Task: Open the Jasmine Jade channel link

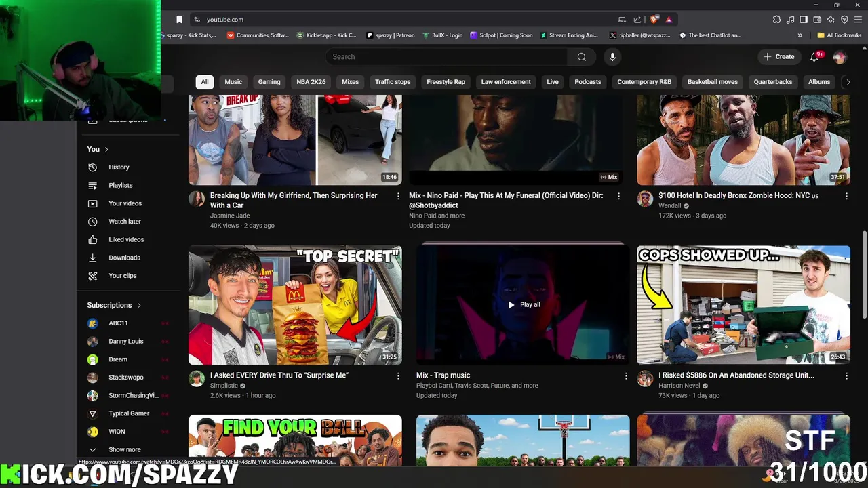Action: [x=230, y=216]
